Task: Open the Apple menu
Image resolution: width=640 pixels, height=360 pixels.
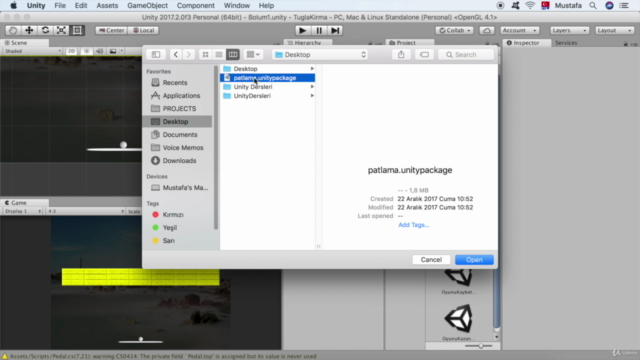Action: (13, 5)
